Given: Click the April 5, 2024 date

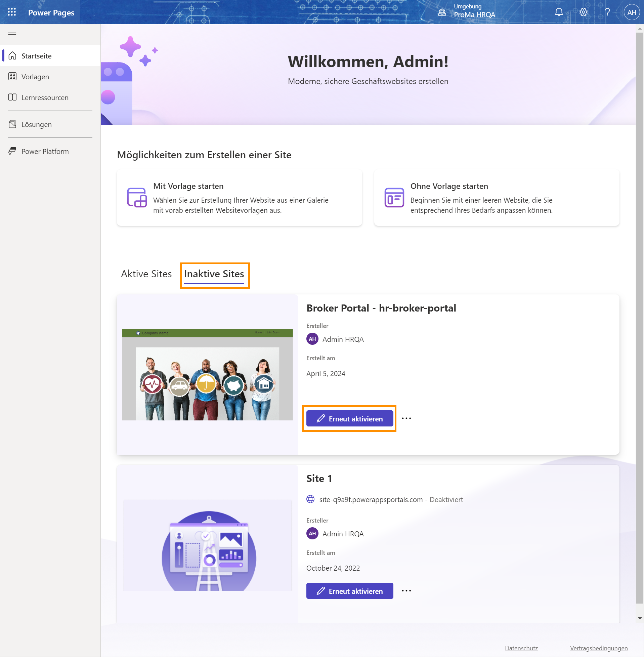Looking at the screenshot, I should coord(326,373).
